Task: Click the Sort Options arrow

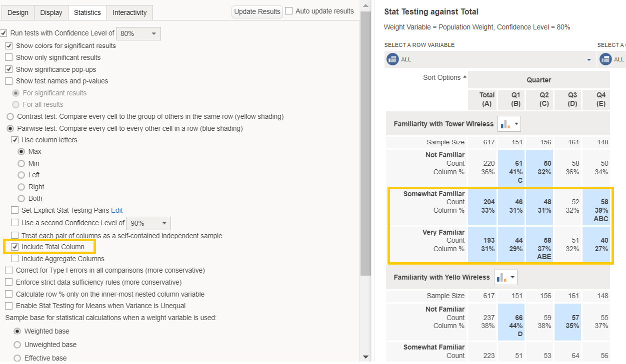Action: click(464, 77)
